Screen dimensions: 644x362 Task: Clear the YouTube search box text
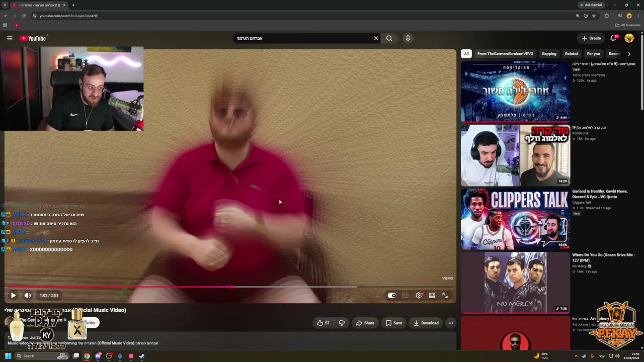click(376, 38)
